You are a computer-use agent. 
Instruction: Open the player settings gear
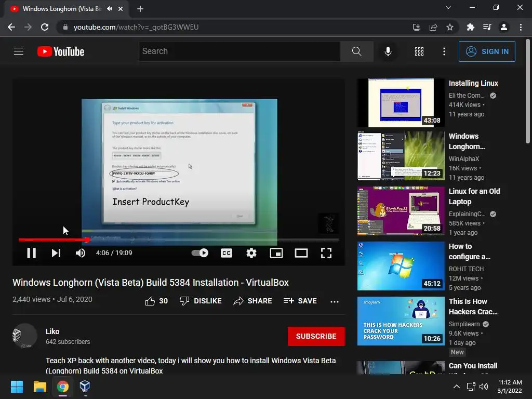[x=251, y=253]
